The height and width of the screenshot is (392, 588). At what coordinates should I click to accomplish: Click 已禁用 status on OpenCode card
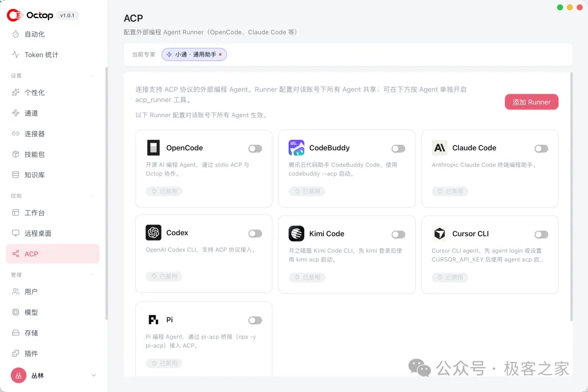[x=164, y=191]
